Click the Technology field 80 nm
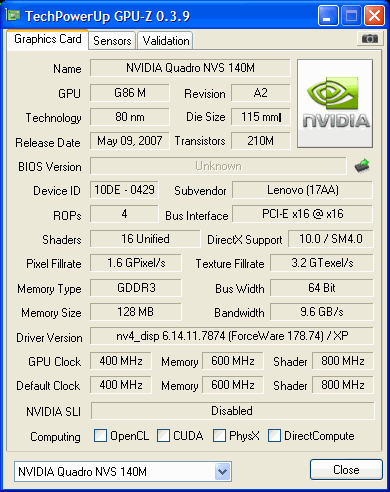The height and width of the screenshot is (492, 390). 130,117
